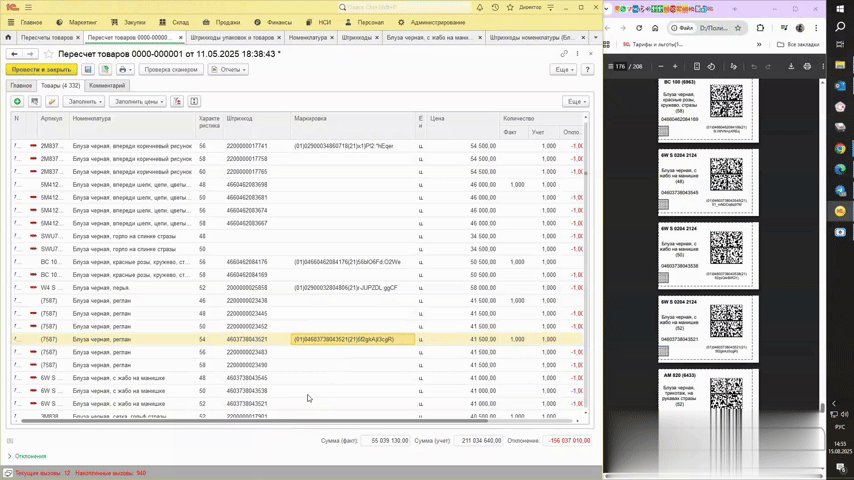The height and width of the screenshot is (480, 854).
Task: Open the Отчеты dropdown
Action: coord(228,70)
